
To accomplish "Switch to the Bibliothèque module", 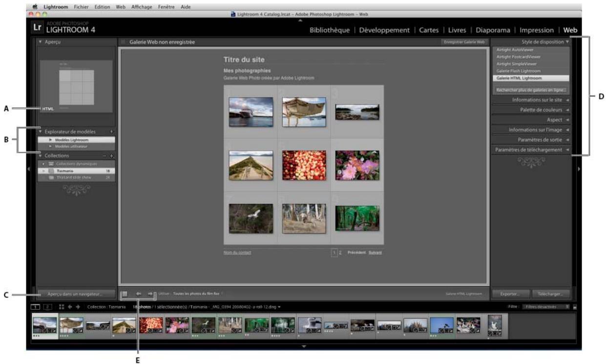I will 330,30.
